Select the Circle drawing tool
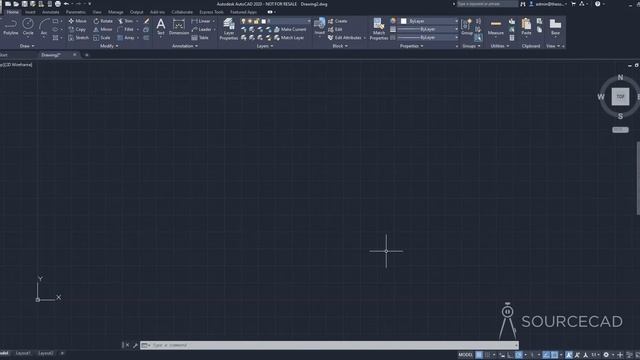The height and width of the screenshot is (360, 640). click(28, 27)
